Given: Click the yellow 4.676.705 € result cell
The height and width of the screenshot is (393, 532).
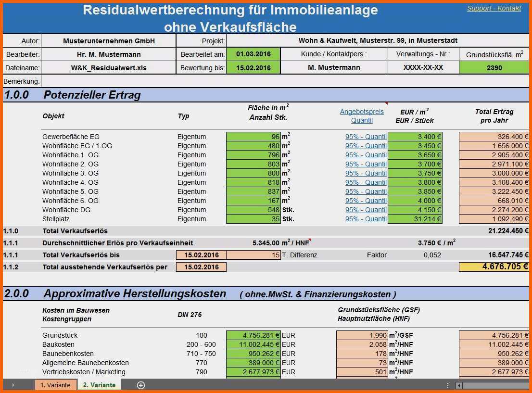Looking at the screenshot, I should coord(494,266).
